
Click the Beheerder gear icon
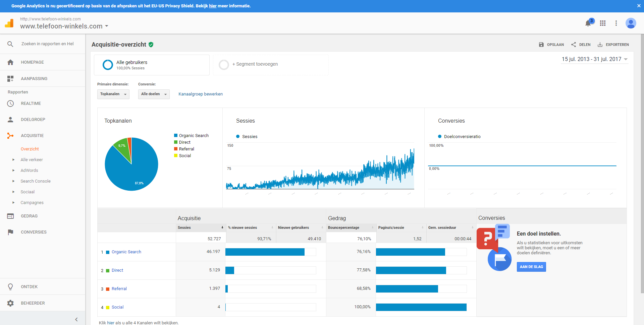pos(10,303)
